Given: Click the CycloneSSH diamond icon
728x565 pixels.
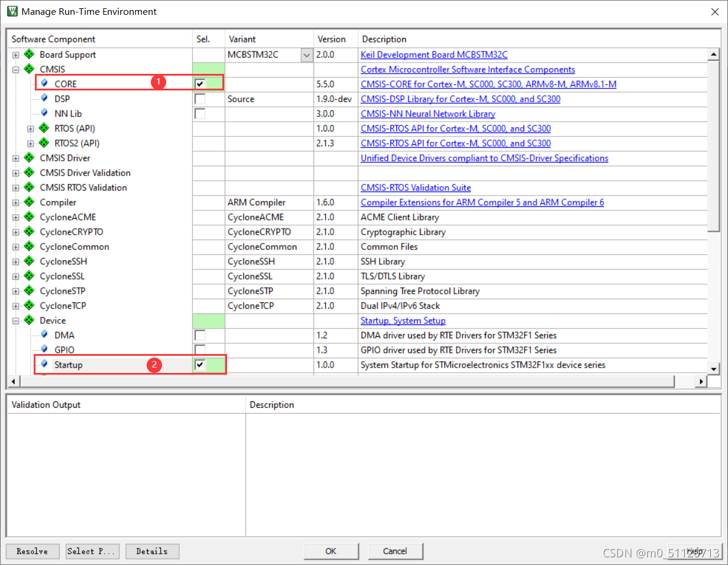Looking at the screenshot, I should [x=29, y=261].
